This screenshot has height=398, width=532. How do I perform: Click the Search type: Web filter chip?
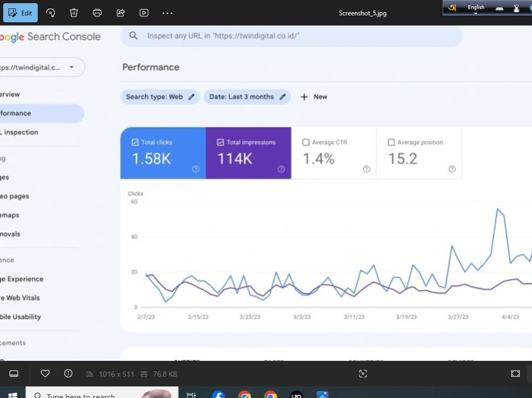pos(160,97)
